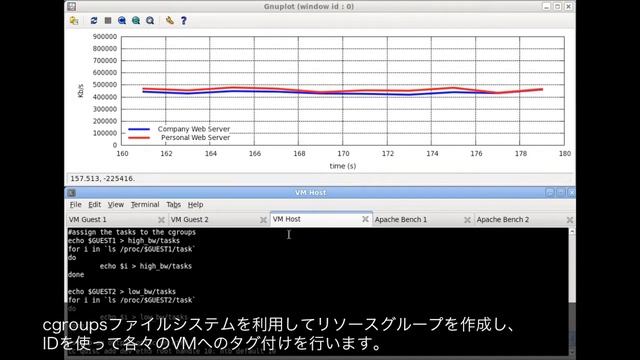Click the line '#assign the tasks to the cgroups'

pos(132,232)
